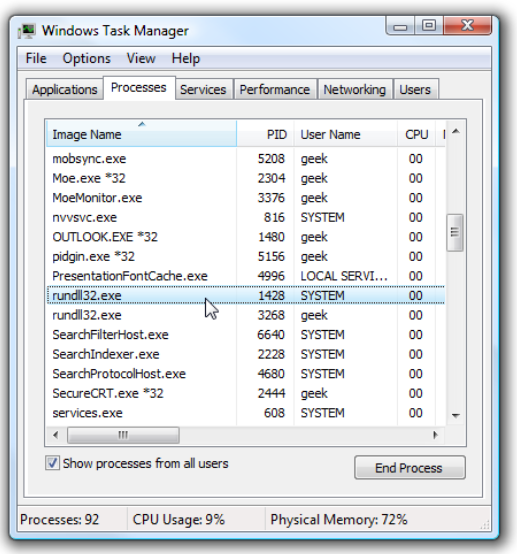Viewport: 517px width, 554px height.
Task: Click the vertical scrollbar thumb
Action: [455, 232]
